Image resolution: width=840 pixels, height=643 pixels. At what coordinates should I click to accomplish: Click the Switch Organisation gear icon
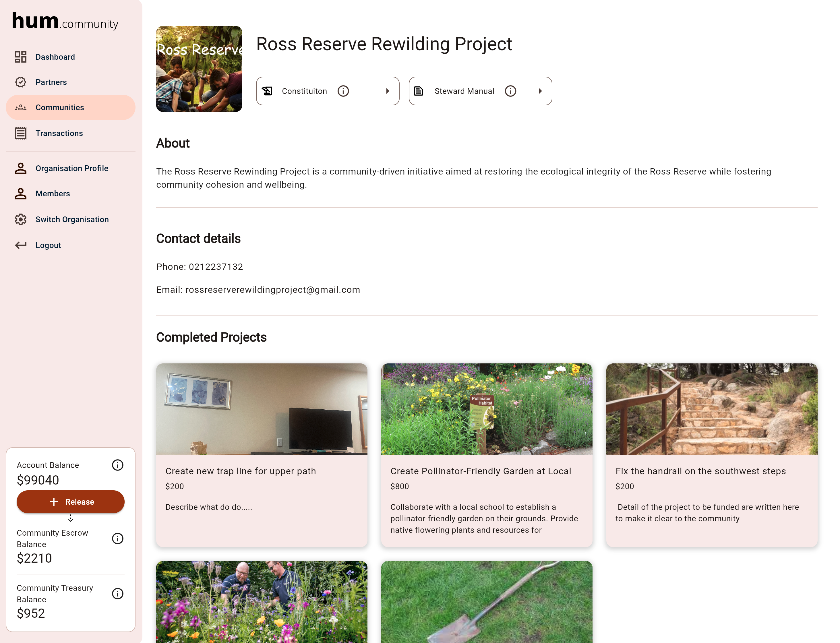tap(21, 219)
